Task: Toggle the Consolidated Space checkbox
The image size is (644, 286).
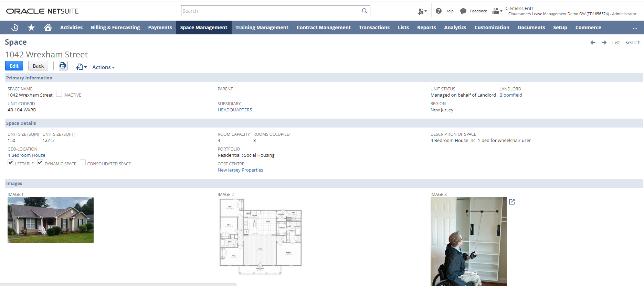Action: (x=83, y=163)
